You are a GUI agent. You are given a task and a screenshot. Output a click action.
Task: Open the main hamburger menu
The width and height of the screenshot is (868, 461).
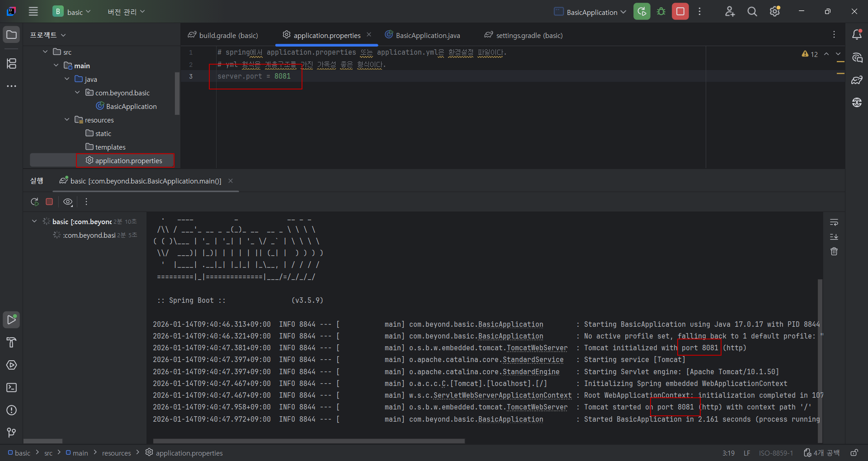pos(33,12)
